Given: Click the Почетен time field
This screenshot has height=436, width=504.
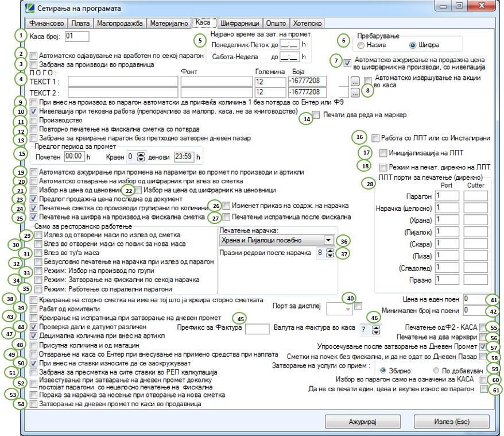Looking at the screenshot, I should (75, 157).
